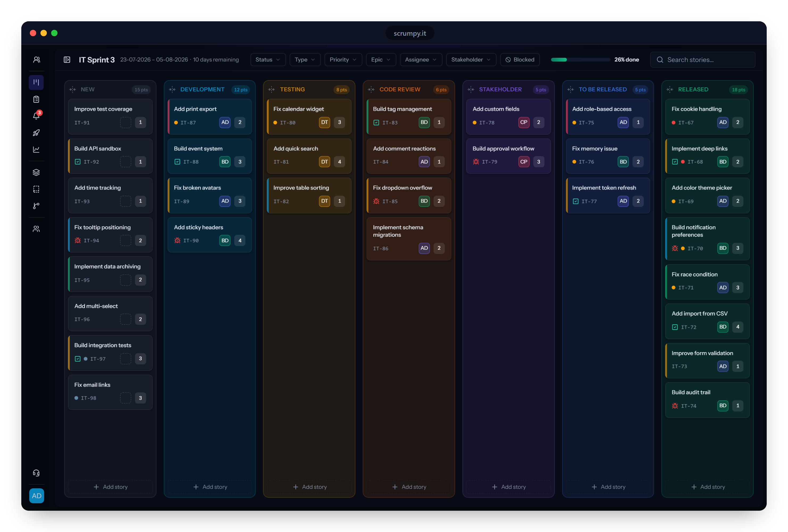Open the members icon below branch icon
Image resolution: width=788 pixels, height=532 pixels.
click(36, 229)
